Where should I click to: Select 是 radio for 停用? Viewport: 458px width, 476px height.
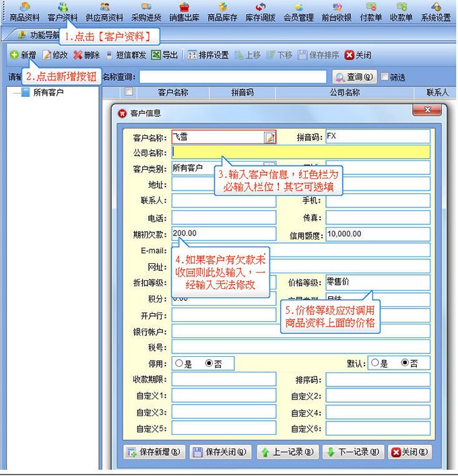pyautogui.click(x=178, y=364)
